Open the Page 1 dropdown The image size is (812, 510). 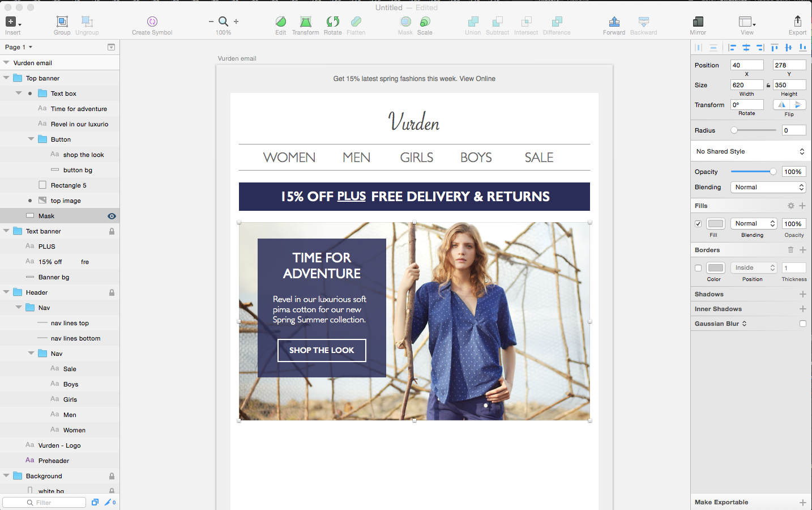point(19,47)
